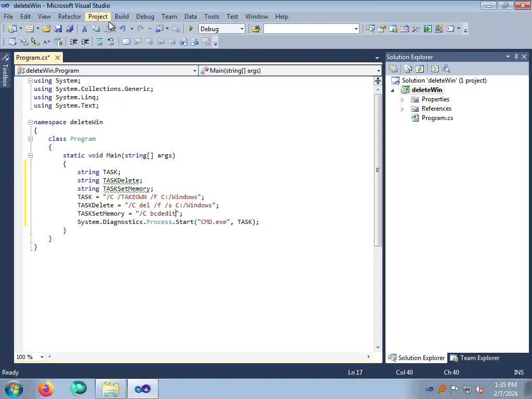Click Show All Files icon in Solution Explorer
The width and height of the screenshot is (532, 399).
tap(408, 69)
